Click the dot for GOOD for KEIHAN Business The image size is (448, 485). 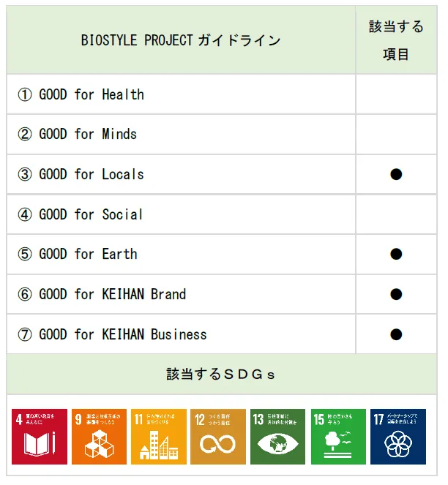pos(396,334)
